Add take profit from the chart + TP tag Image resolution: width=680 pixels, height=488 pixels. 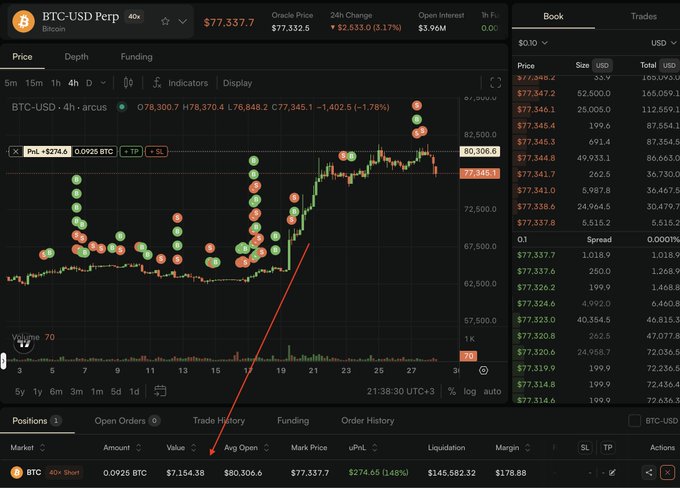click(131, 151)
